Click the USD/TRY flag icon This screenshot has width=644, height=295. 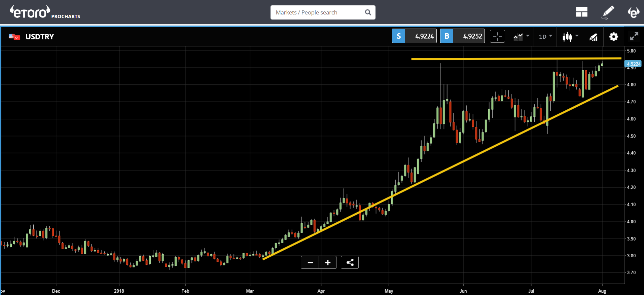coord(14,37)
